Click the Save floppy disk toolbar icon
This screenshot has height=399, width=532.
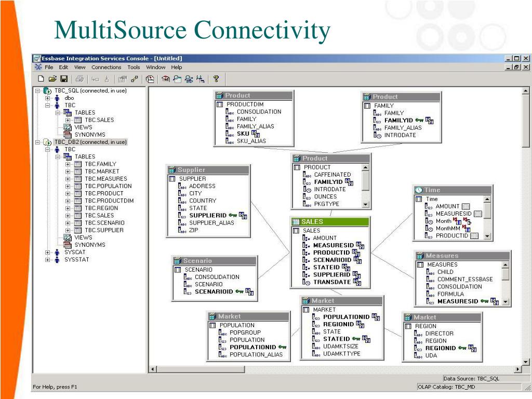(x=64, y=79)
